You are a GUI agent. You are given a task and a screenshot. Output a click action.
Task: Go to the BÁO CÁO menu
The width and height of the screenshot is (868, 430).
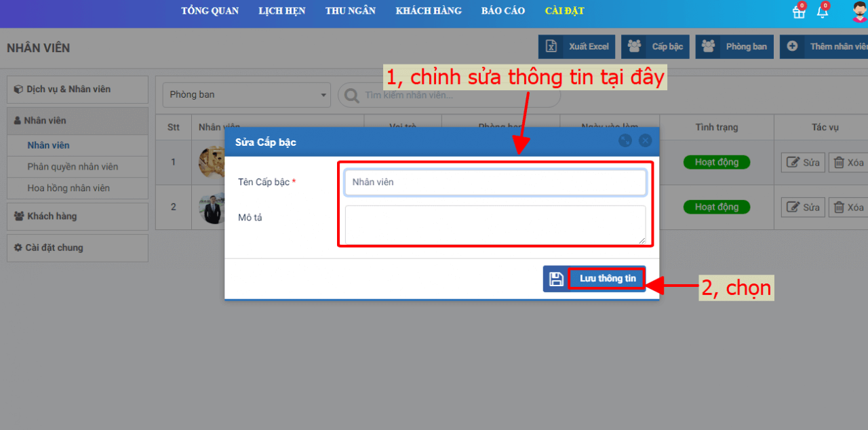point(502,11)
